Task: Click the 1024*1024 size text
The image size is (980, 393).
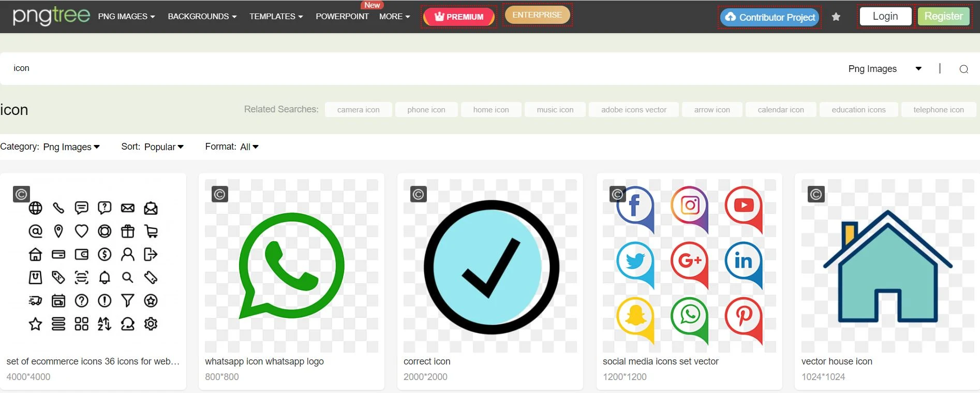Action: [x=823, y=377]
